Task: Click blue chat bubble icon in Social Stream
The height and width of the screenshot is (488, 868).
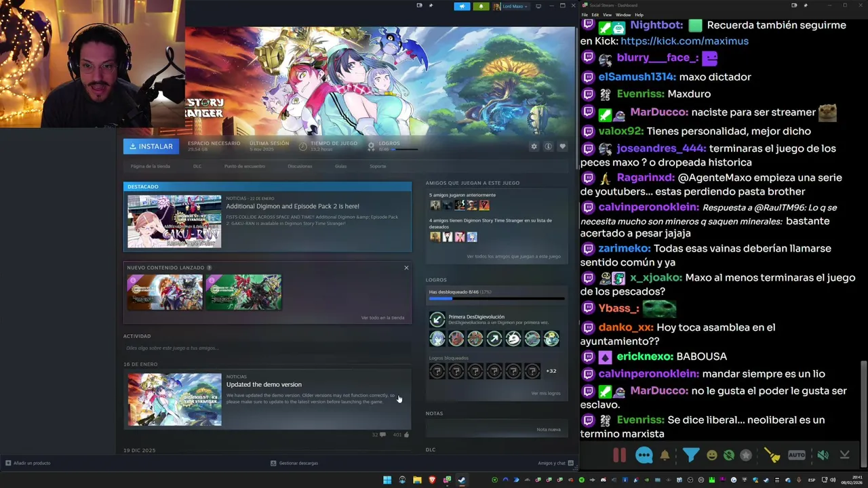Action: 644,455
